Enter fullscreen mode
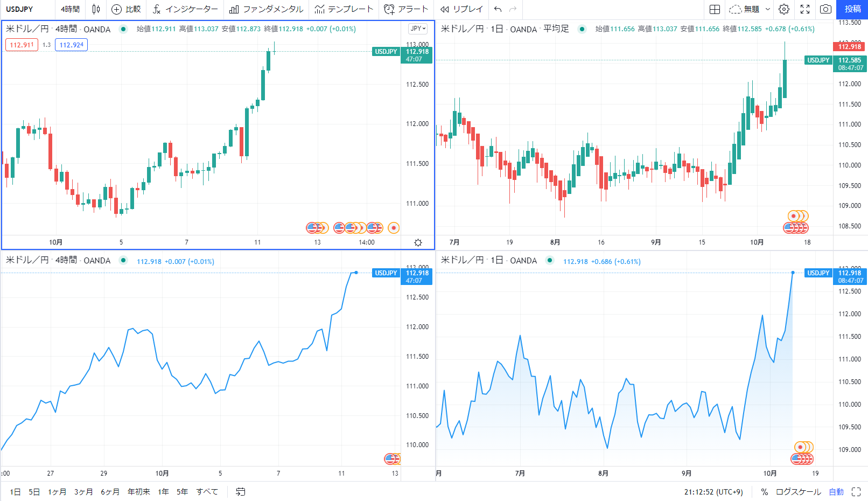This screenshot has width=868, height=501. (x=805, y=9)
